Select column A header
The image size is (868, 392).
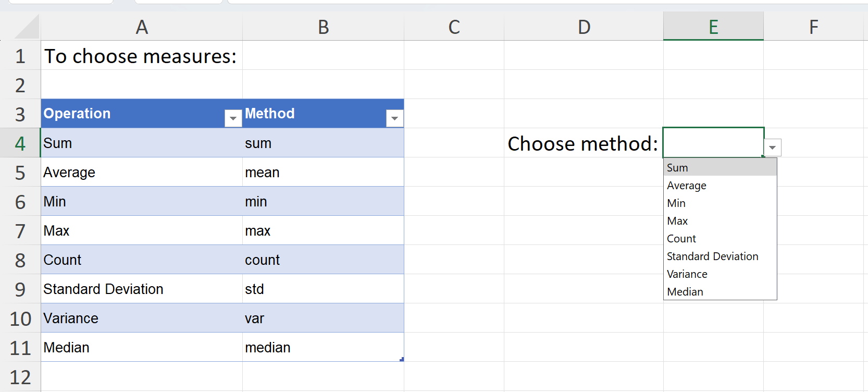pyautogui.click(x=142, y=27)
